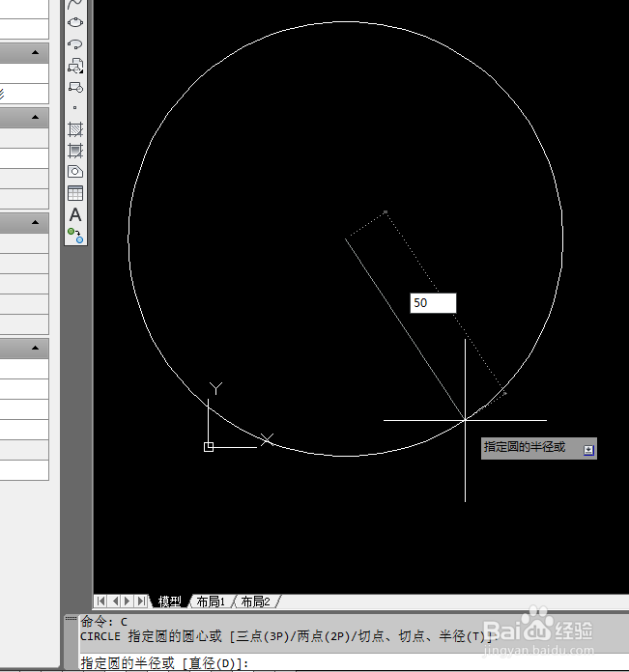This screenshot has height=672, width=629.
Task: Select the Multiline Text tool
Action: pos(75,214)
